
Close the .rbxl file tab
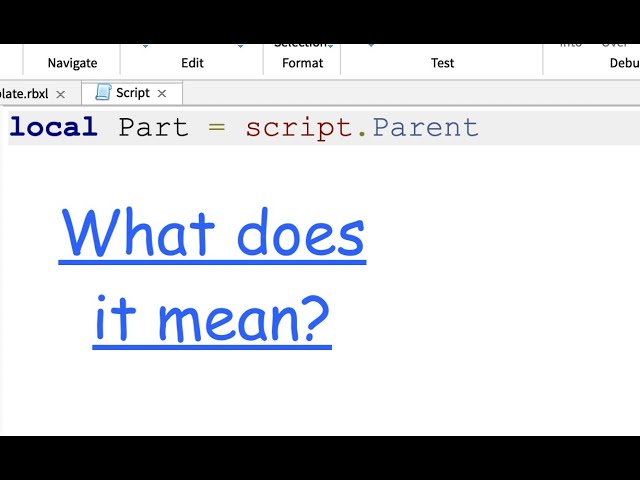click(60, 95)
